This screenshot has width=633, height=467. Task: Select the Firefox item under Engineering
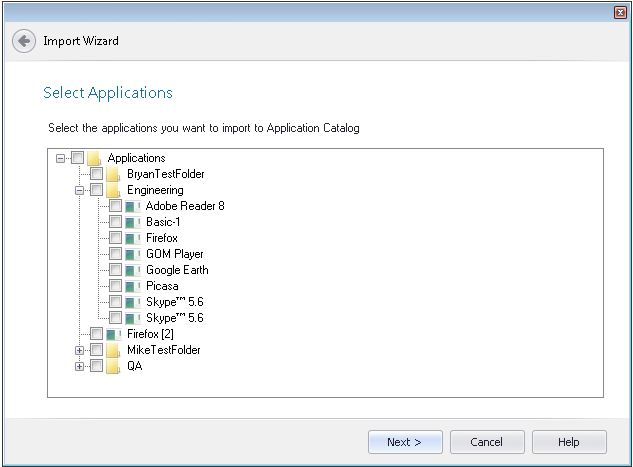pos(161,238)
